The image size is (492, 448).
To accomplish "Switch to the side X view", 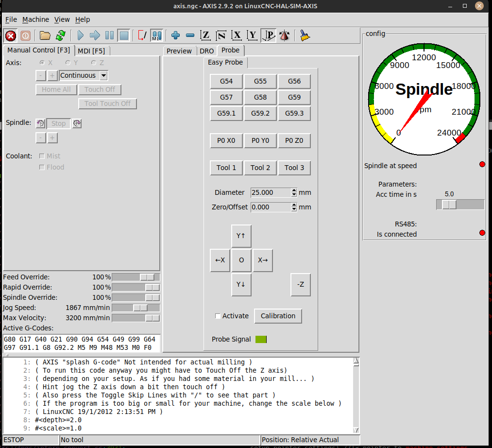I will pyautogui.click(x=237, y=35).
